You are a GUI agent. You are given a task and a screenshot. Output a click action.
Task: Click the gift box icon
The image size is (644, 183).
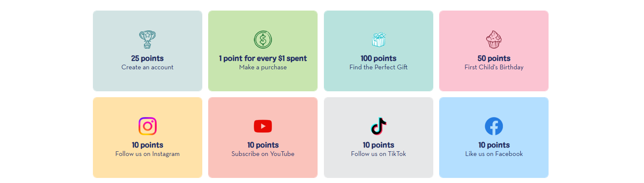pos(378,40)
